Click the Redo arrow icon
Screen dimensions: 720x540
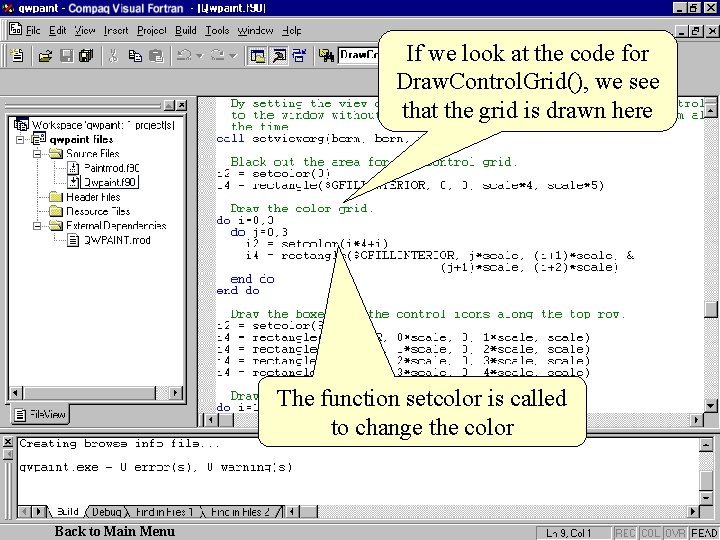(x=218, y=56)
